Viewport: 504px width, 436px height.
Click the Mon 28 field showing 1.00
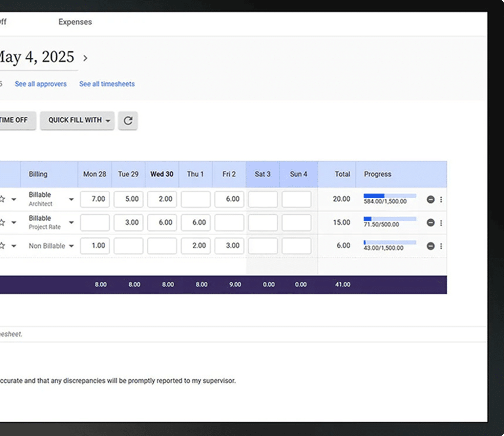95,246
